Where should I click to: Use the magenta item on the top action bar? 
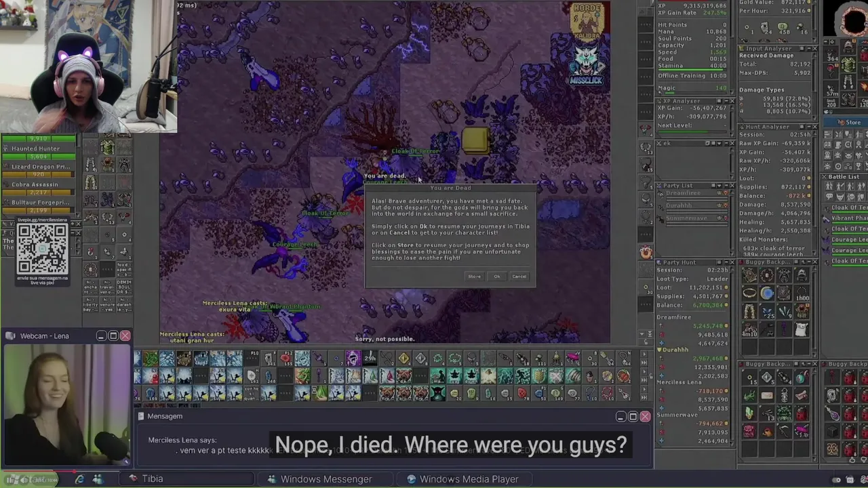tap(573, 359)
